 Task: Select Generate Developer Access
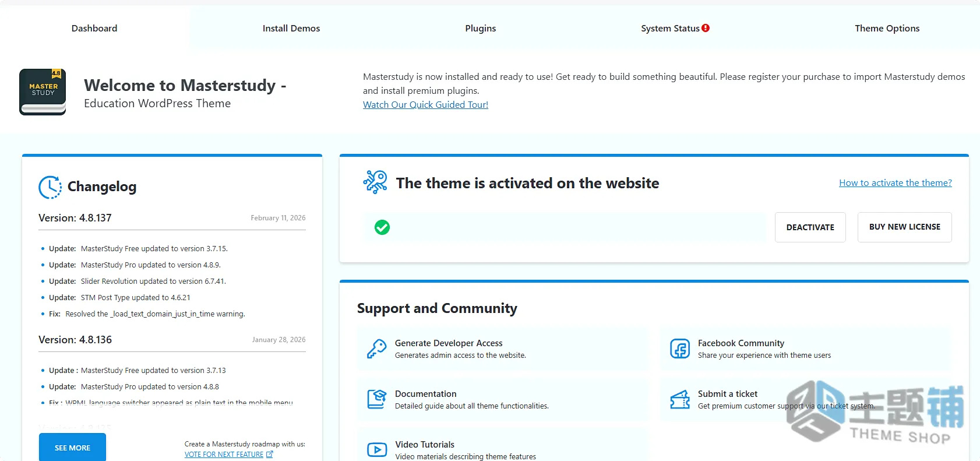502,349
